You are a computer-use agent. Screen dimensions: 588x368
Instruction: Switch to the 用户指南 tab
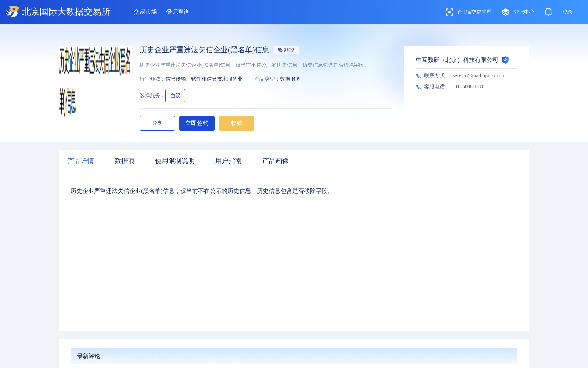tap(229, 161)
